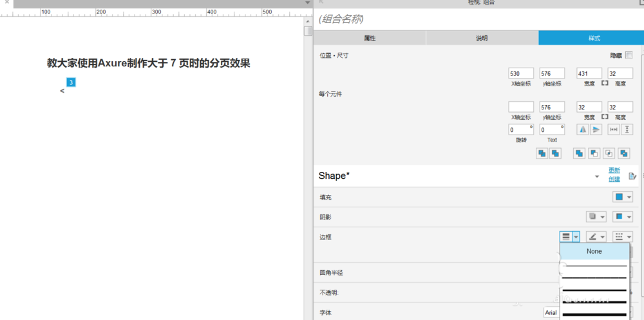Viewport: 644px width, 320px height.
Task: Click the horizontal flip icon
Action: tap(582, 130)
